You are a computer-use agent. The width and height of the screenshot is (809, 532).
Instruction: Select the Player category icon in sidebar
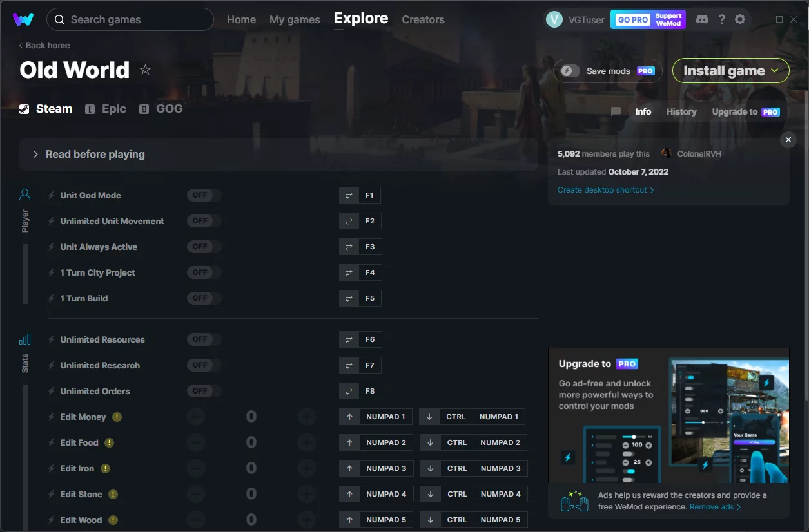pos(25,194)
